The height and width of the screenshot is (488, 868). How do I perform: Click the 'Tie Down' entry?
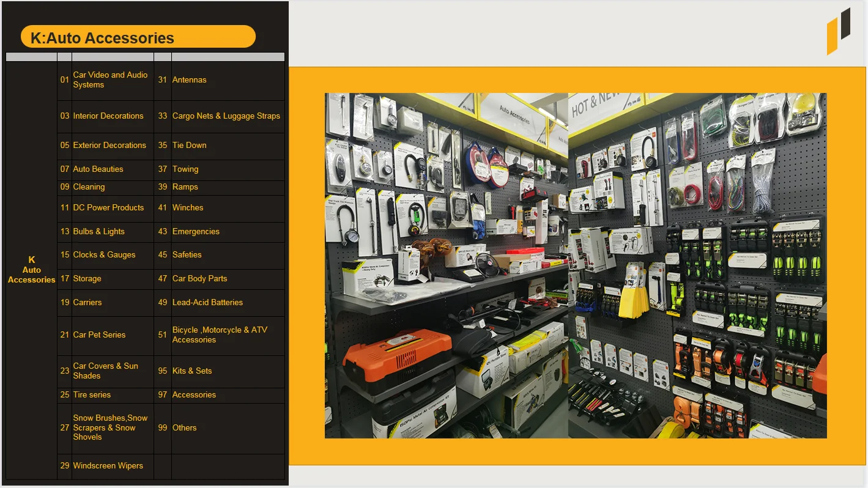(190, 146)
